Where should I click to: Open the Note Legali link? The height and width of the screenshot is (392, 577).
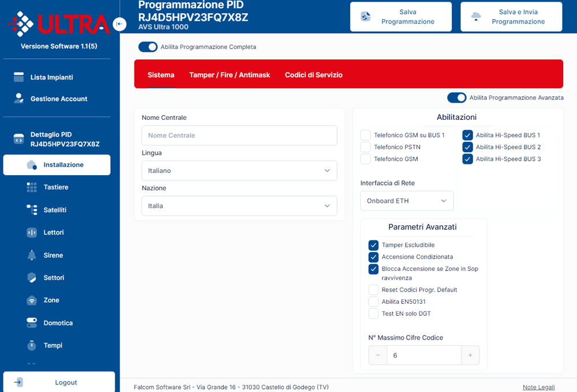tap(538, 387)
